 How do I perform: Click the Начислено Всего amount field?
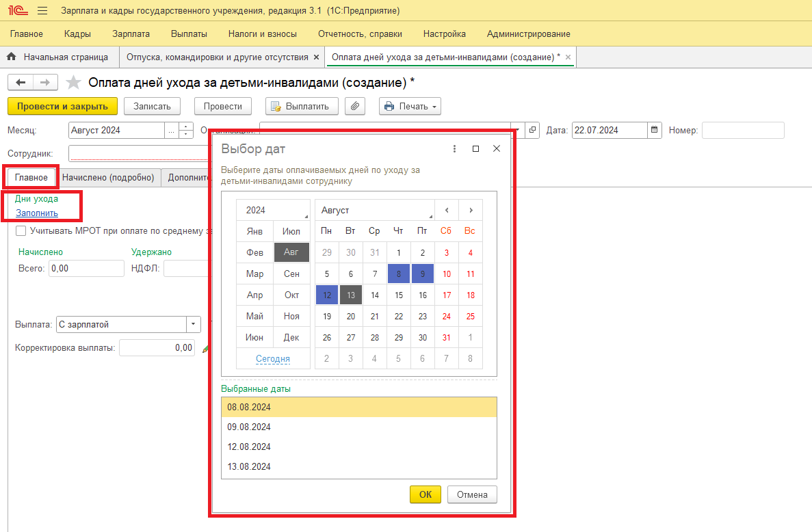86,268
